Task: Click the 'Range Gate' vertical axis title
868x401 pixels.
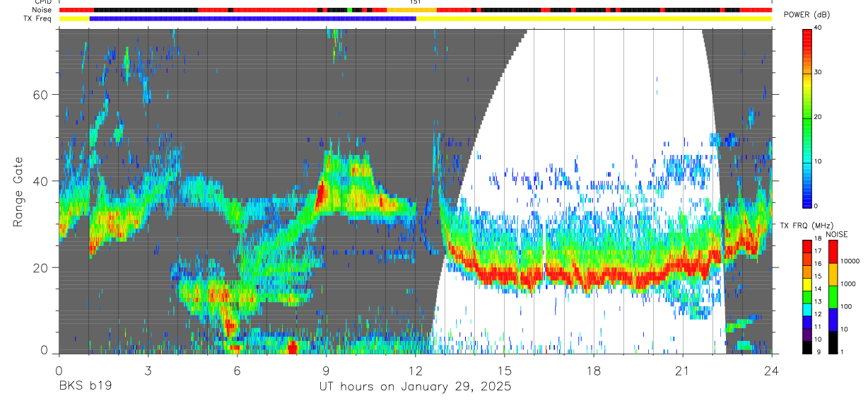Action: click(x=18, y=192)
